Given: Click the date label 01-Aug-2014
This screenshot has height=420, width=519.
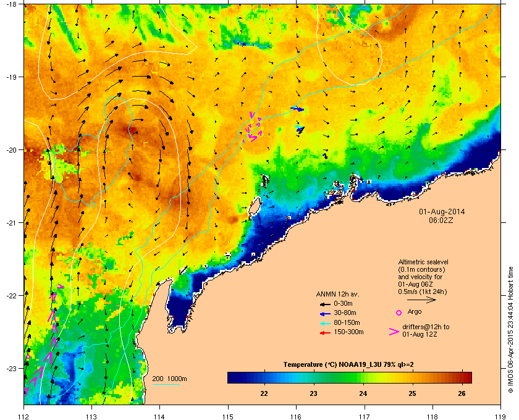Looking at the screenshot, I should coord(442,211).
